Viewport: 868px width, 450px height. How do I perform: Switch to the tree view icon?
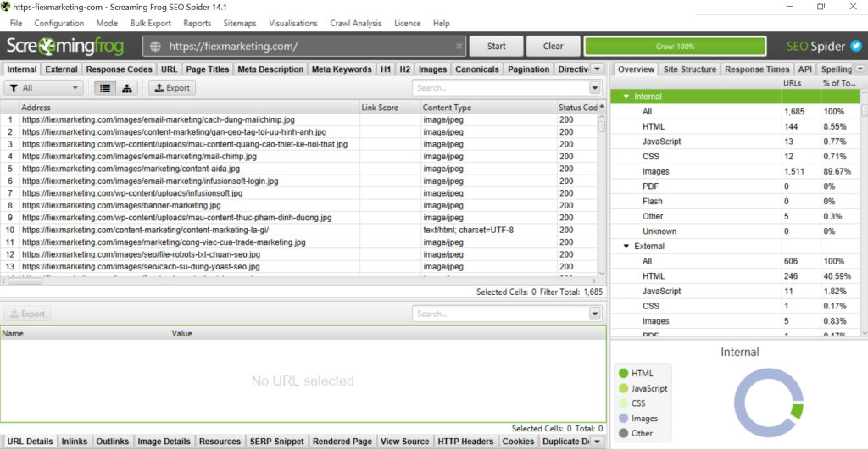tap(127, 87)
